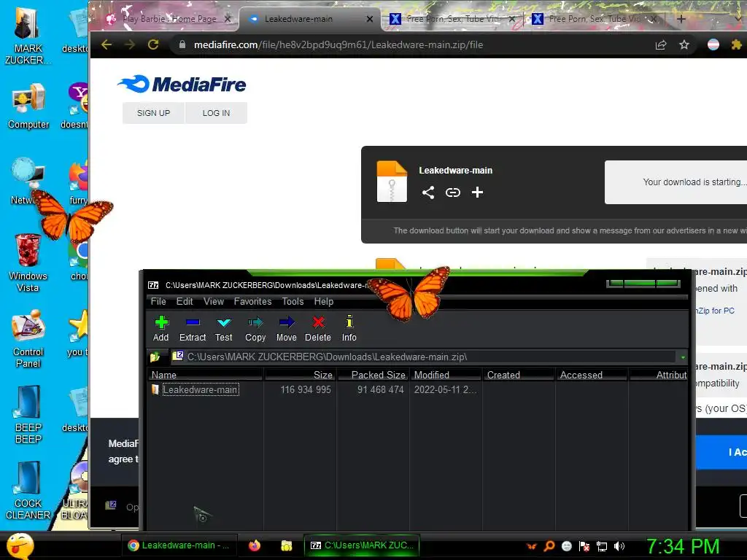Image resolution: width=747 pixels, height=560 pixels.
Task: Click the Move arrow icon in 7-Zip
Action: pyautogui.click(x=286, y=329)
